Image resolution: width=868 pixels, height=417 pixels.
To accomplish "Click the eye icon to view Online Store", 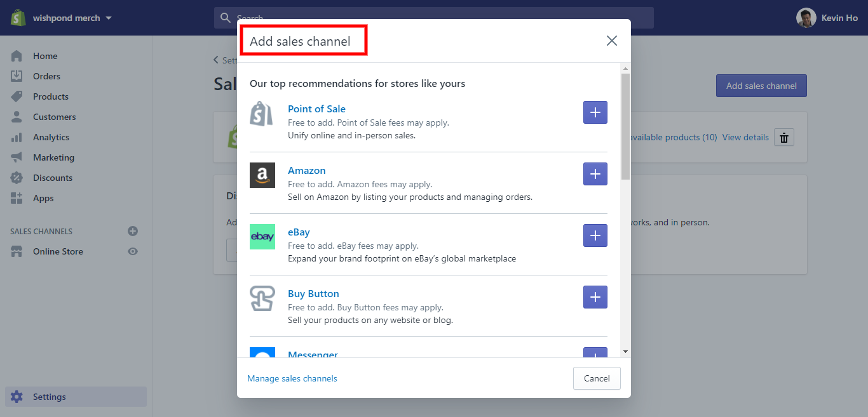I will point(133,251).
